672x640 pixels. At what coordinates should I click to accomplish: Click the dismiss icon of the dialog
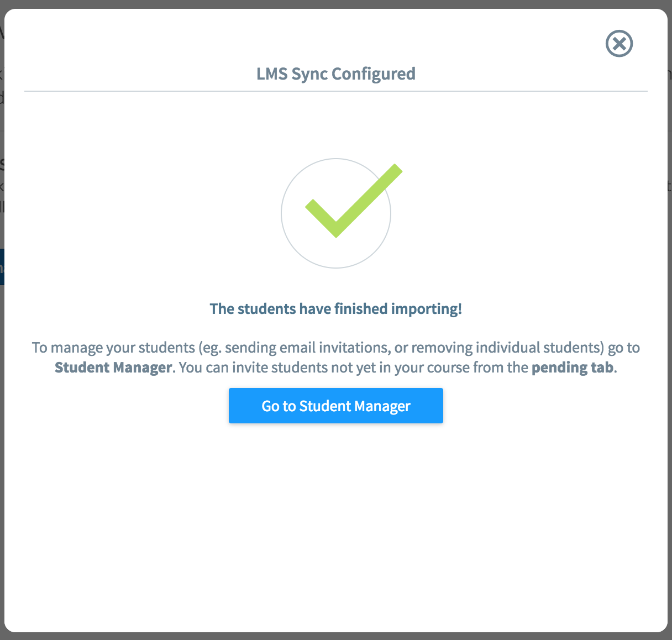(x=619, y=44)
